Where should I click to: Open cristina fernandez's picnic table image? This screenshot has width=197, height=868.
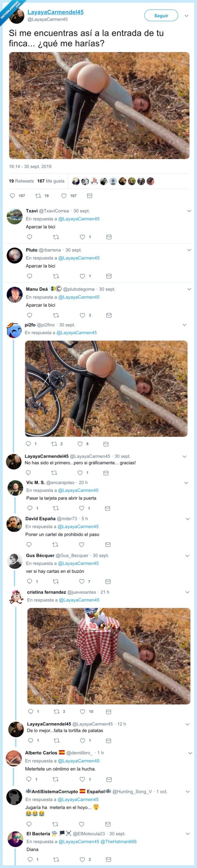click(x=109, y=656)
